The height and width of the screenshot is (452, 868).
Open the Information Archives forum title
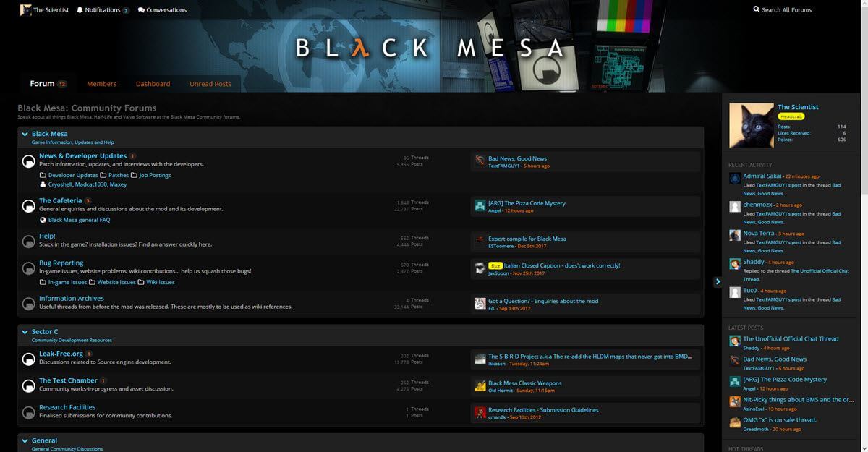click(x=72, y=299)
